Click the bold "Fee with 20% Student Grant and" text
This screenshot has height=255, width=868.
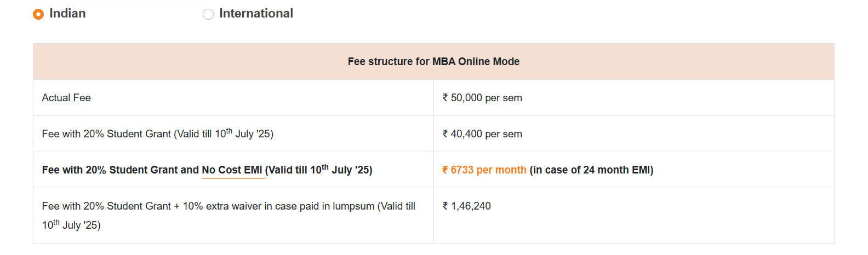tap(121, 170)
